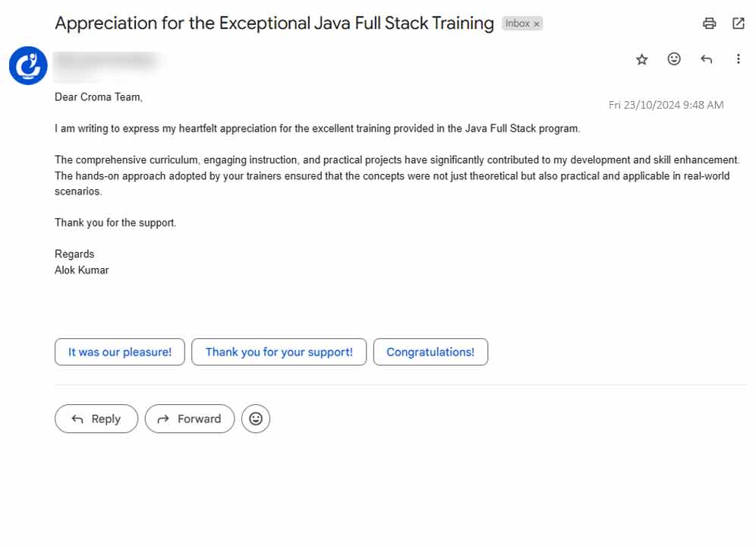Click the signature name Alok Kumar
This screenshot has width=756, height=547.
pyautogui.click(x=82, y=270)
